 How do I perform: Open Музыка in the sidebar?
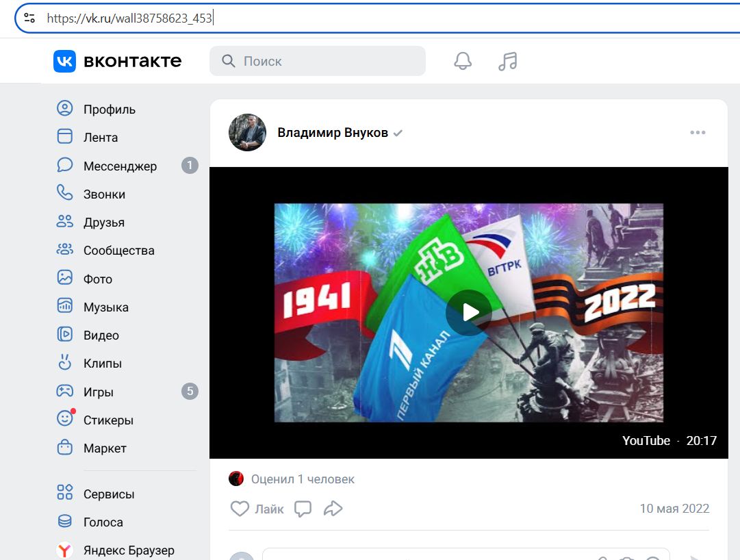click(x=105, y=307)
